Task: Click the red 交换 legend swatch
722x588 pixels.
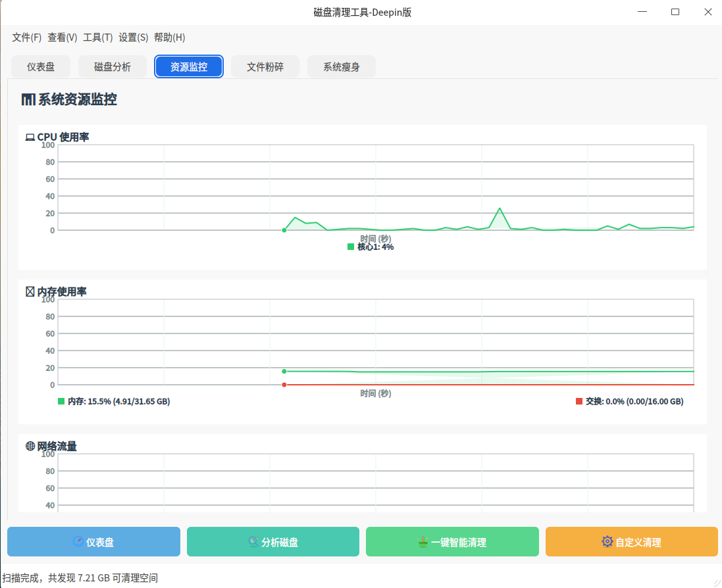Action: (579, 401)
